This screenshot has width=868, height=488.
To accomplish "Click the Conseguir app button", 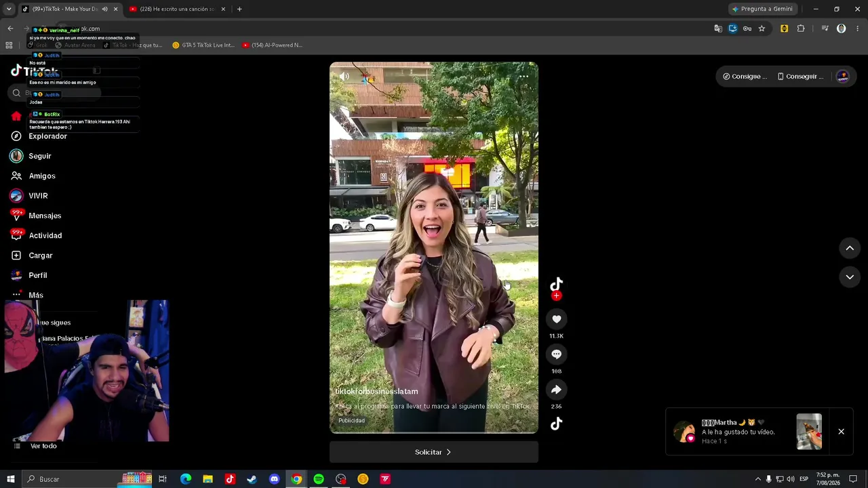I will (800, 77).
